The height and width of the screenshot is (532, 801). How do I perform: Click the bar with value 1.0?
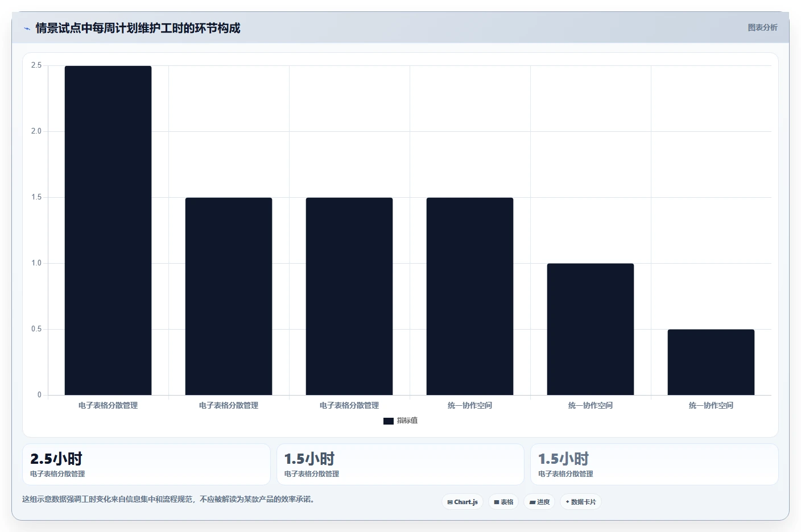pyautogui.click(x=591, y=329)
